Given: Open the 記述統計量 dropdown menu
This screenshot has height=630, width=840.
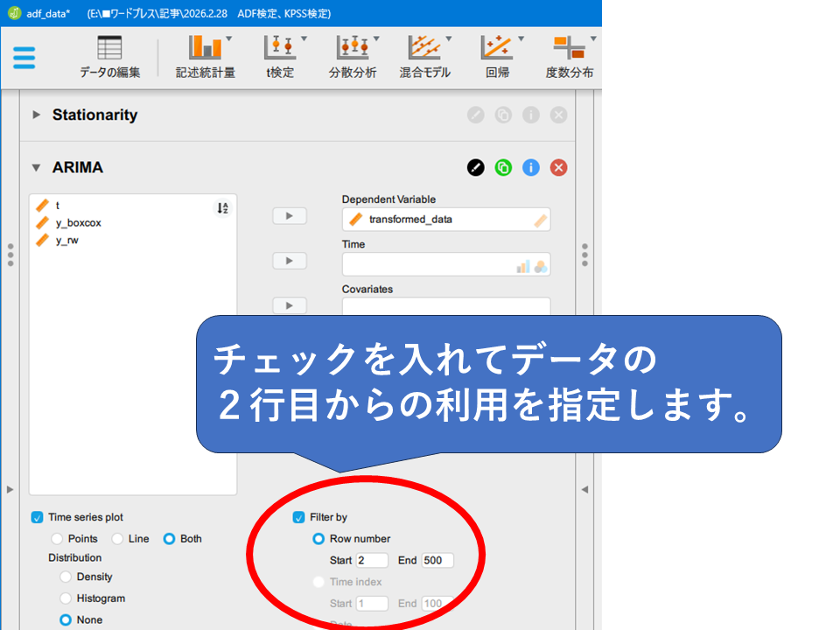Looking at the screenshot, I should pos(206,57).
